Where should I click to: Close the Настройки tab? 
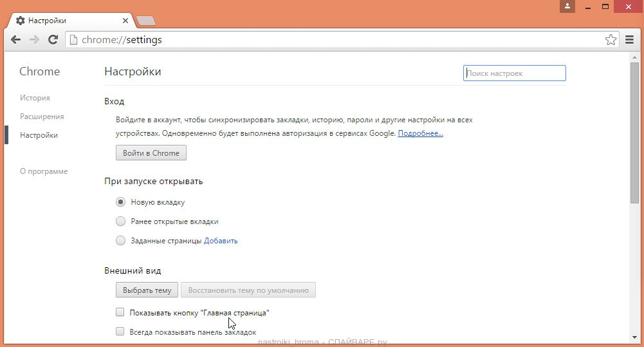[125, 21]
